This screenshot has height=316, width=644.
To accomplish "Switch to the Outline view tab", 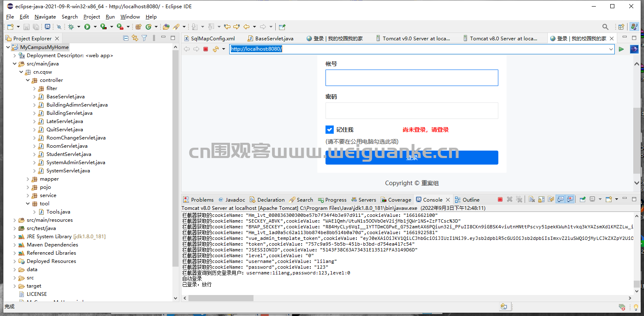I will click(467, 200).
